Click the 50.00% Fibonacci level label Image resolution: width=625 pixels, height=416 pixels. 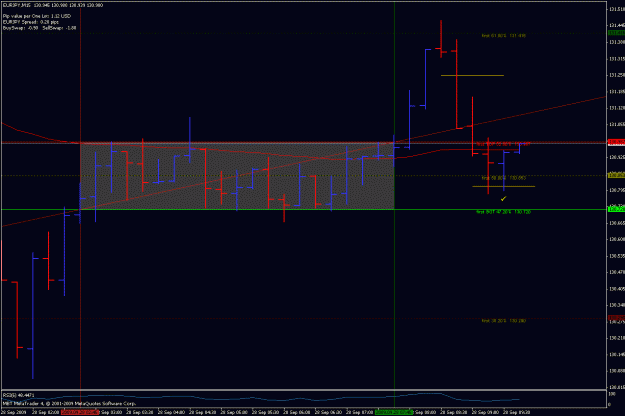pyautogui.click(x=503, y=178)
